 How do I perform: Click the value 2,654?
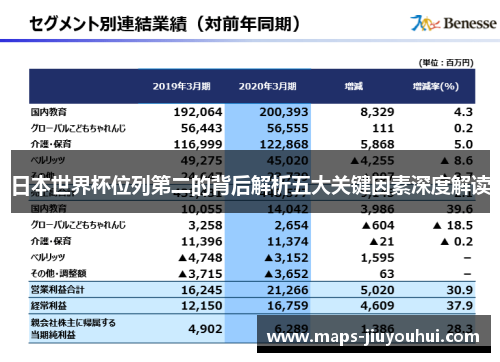291,225
